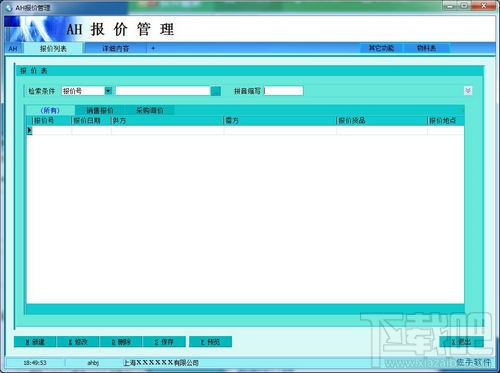The height and width of the screenshot is (373, 500).
Task: Select the 采购询价 filter tab
Action: tap(150, 110)
